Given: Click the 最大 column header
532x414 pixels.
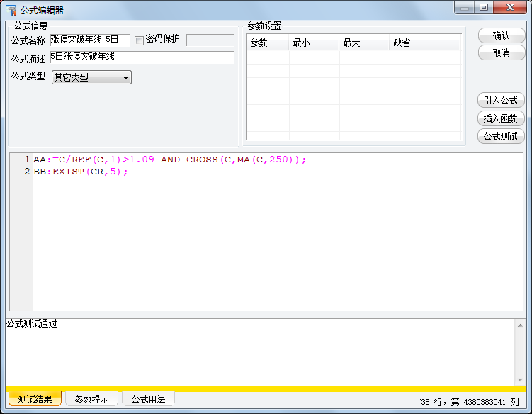Looking at the screenshot, I should tap(364, 43).
